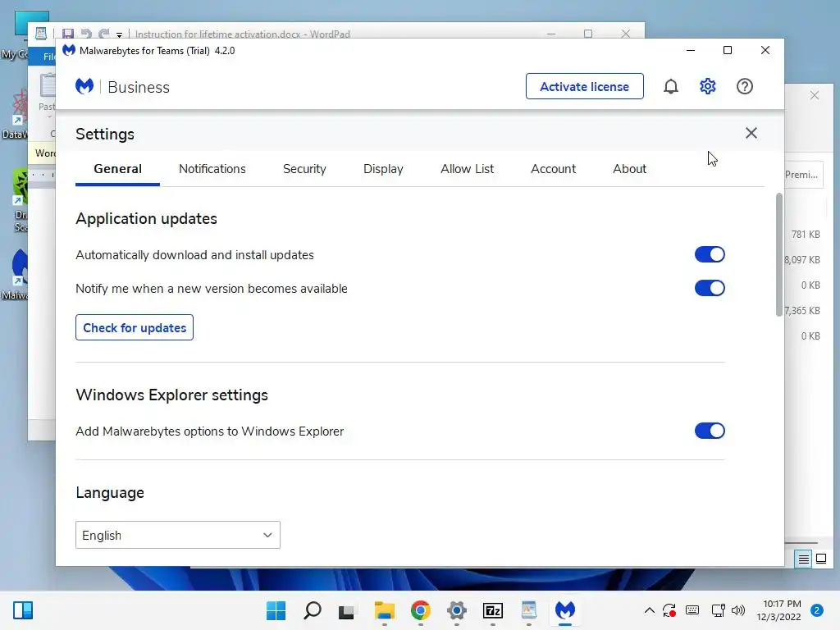The height and width of the screenshot is (630, 840).
Task: Switch to details view icon in Explorer window
Action: pyautogui.click(x=804, y=559)
